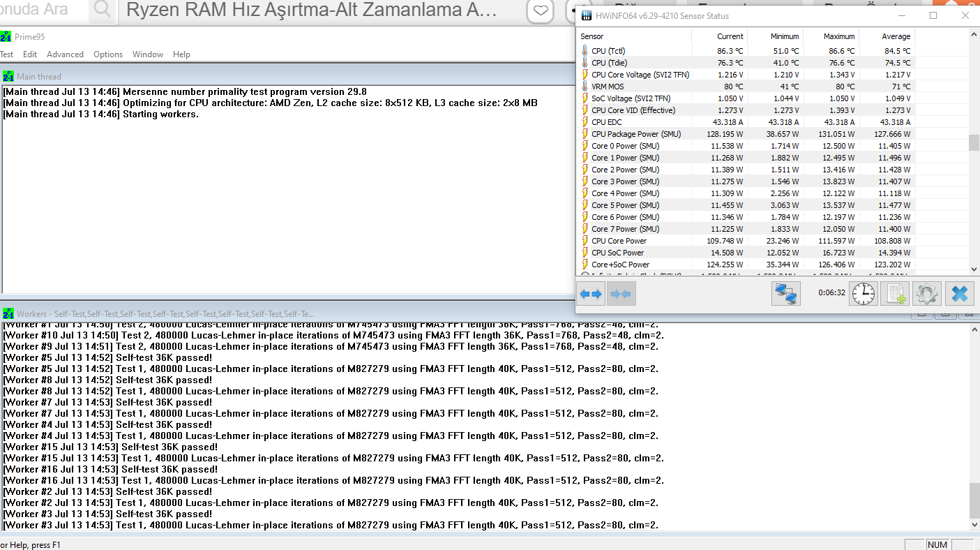Maximize the HWiNFO64 Sensor Status window

pyautogui.click(x=933, y=15)
